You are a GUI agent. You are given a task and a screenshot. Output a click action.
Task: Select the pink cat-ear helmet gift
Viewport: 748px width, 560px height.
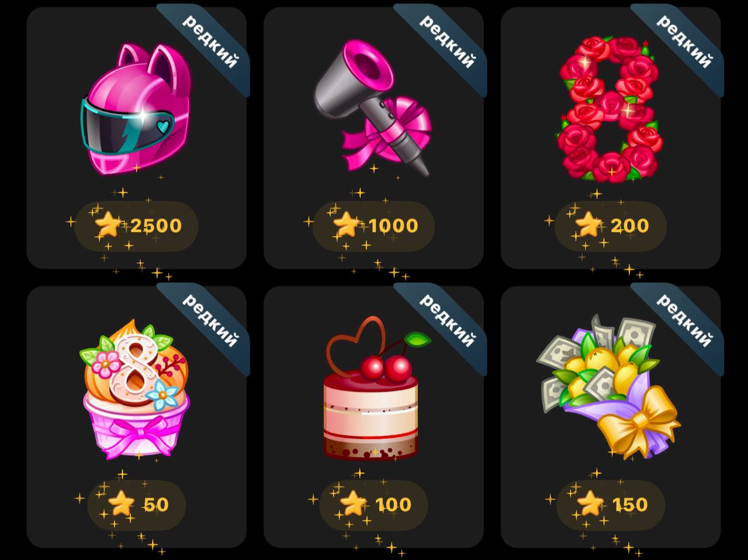pos(136,109)
